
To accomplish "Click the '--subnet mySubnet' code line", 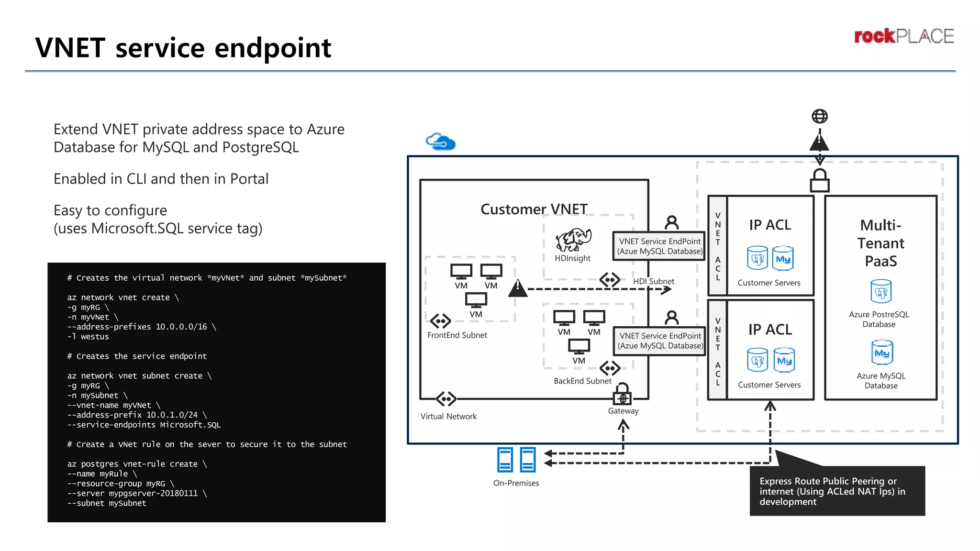I will coord(107,503).
